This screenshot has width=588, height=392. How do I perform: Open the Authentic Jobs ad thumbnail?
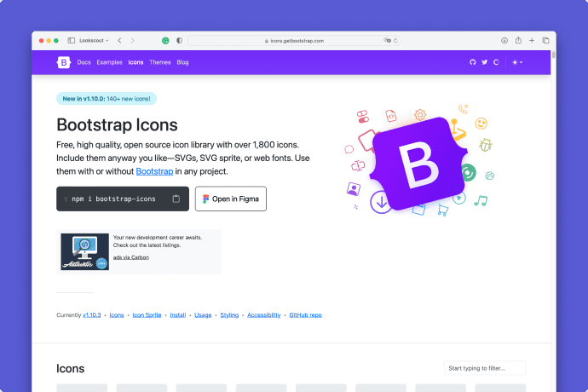(x=84, y=251)
